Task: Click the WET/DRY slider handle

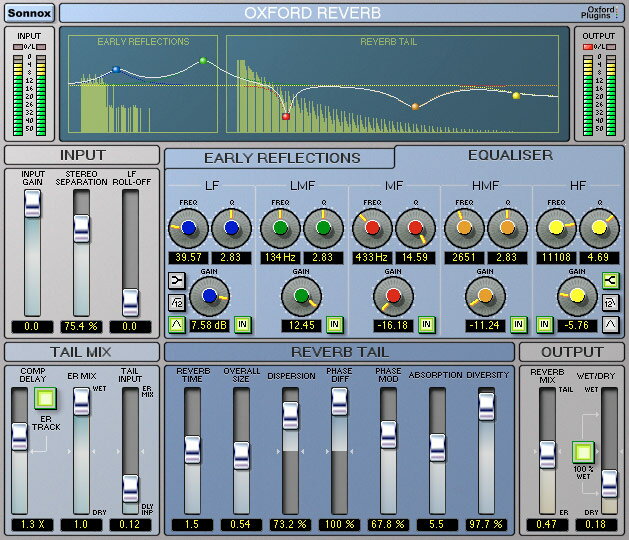Action: (609, 484)
